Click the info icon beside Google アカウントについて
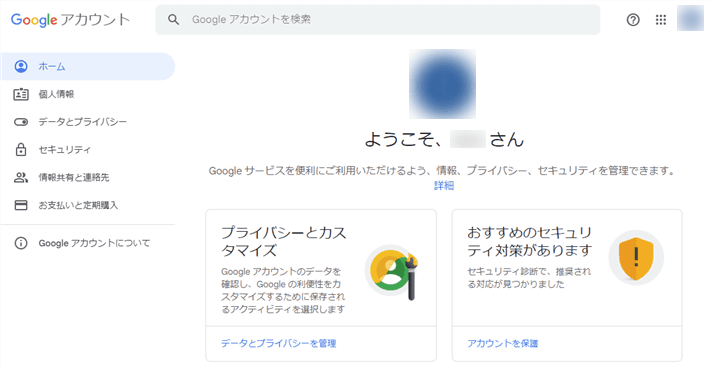710x371 pixels. 21,243
